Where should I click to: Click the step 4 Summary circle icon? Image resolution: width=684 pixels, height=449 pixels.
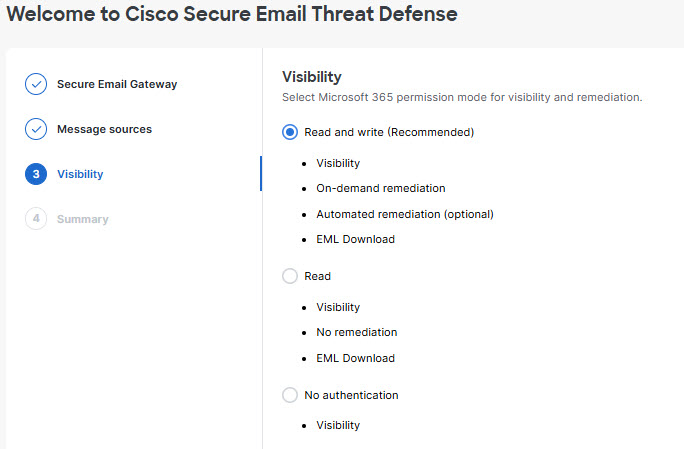[x=36, y=219]
